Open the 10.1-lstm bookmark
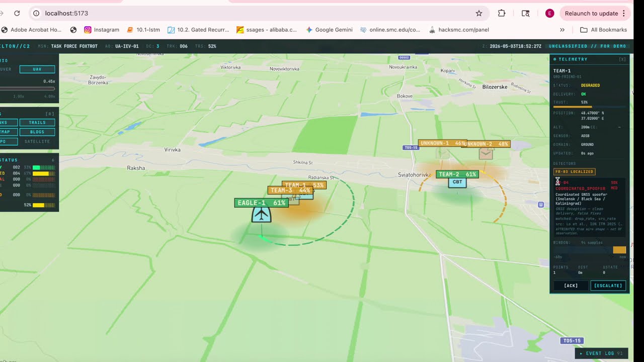Screen dimensions: 644x362 (143, 30)
